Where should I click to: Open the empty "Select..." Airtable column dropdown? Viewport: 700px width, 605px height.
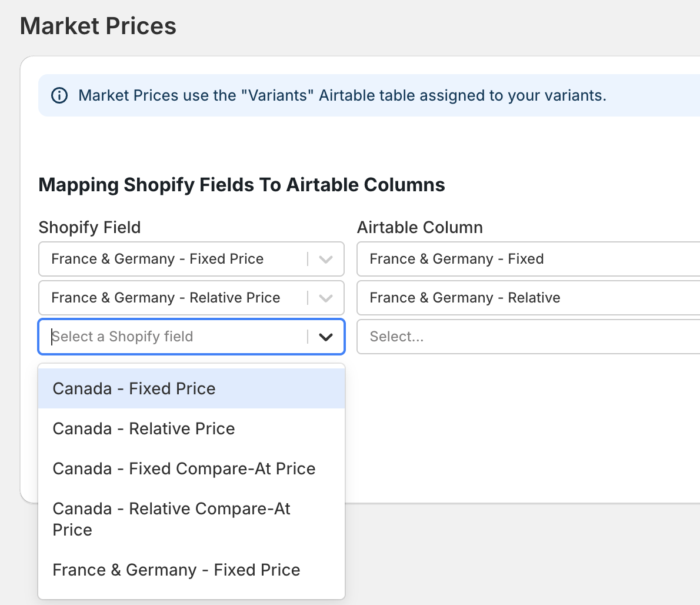(x=527, y=337)
